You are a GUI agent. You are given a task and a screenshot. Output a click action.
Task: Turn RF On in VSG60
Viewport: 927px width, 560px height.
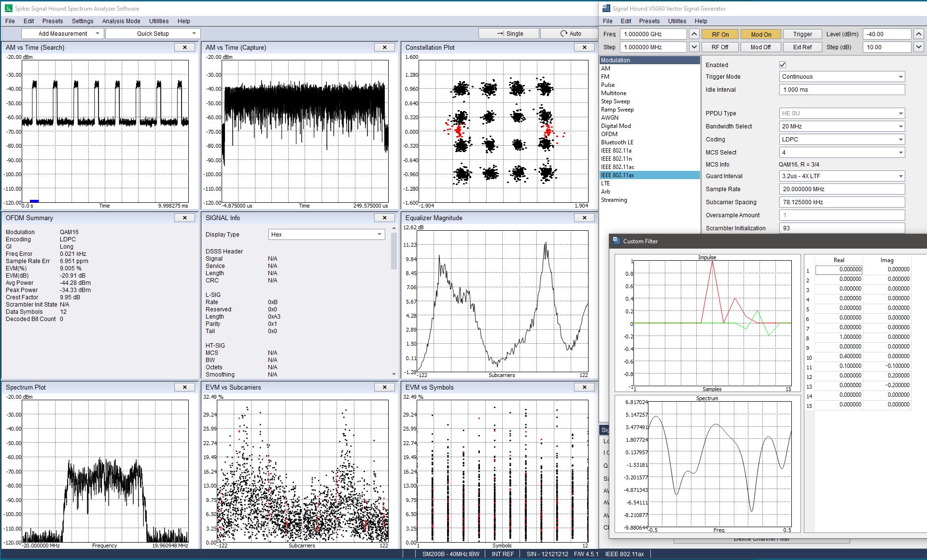720,34
